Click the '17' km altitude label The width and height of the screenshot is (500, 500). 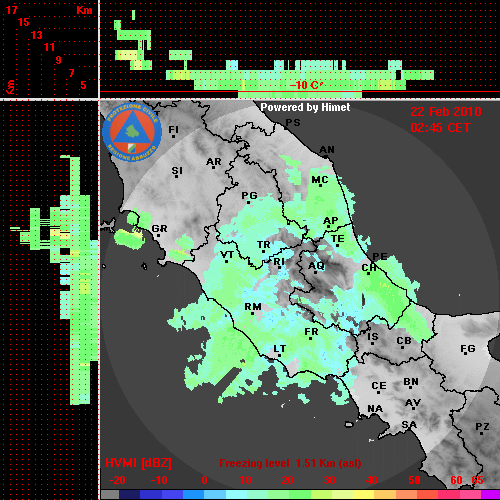click(11, 10)
